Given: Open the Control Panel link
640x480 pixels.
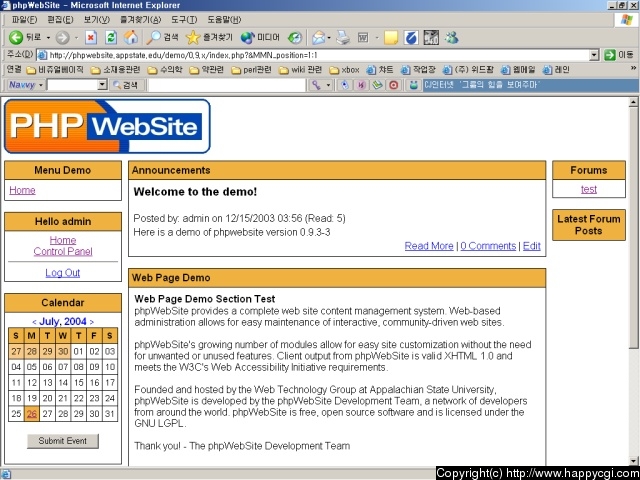Looking at the screenshot, I should point(63,251).
